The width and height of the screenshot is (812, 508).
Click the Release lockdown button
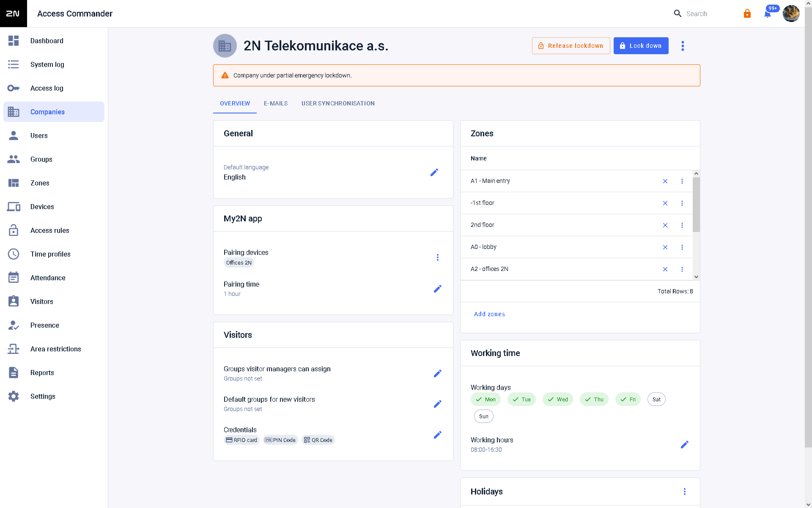[571, 46]
